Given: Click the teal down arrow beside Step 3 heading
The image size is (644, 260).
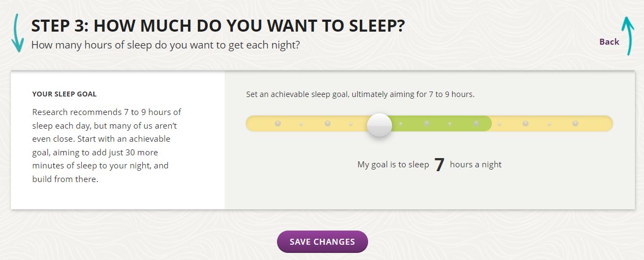Looking at the screenshot, I should point(17,33).
